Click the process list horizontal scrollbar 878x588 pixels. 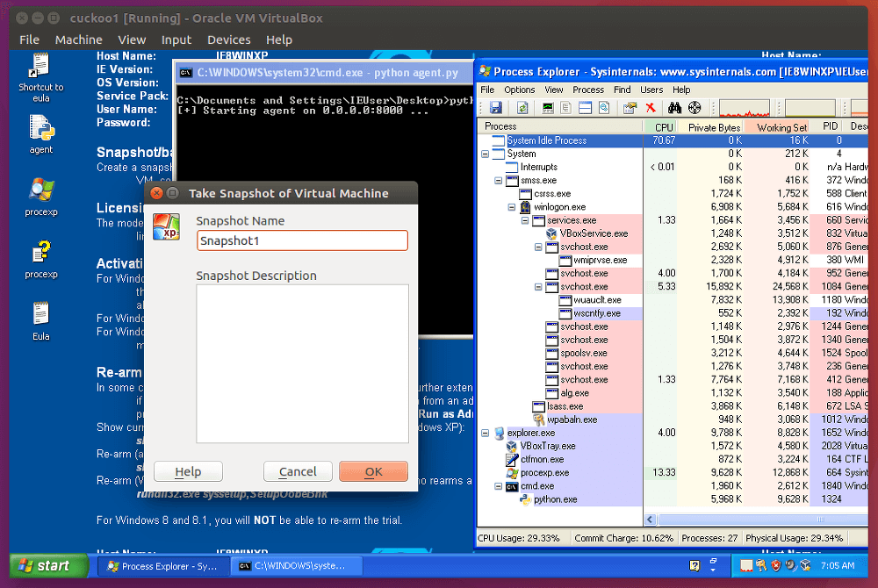(x=761, y=520)
